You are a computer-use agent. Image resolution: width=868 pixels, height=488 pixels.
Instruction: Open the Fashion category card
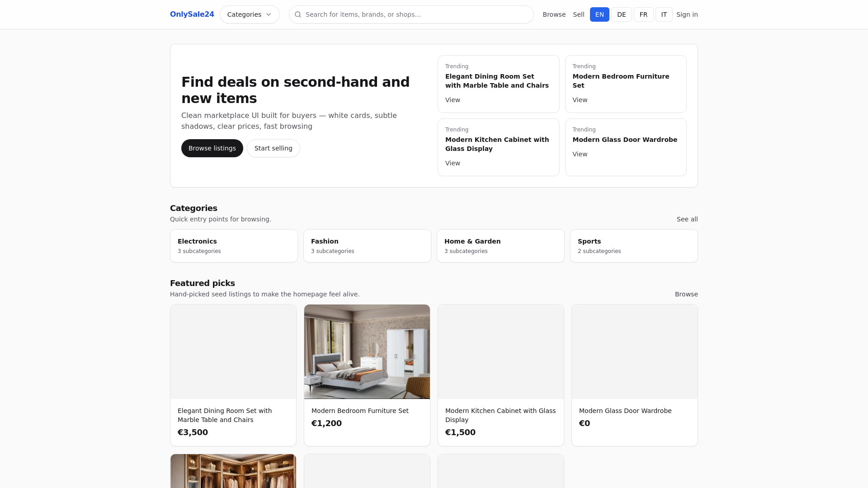click(367, 246)
